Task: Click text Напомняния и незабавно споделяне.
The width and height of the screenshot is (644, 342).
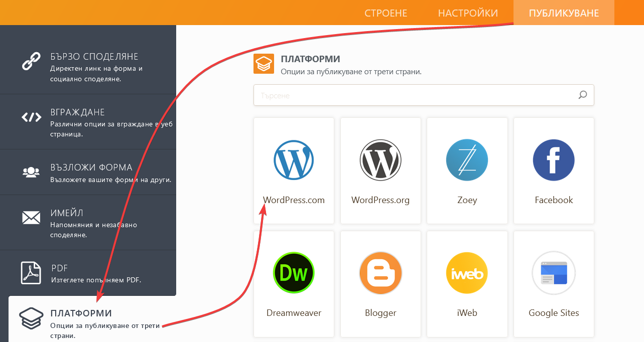Action: [93, 230]
